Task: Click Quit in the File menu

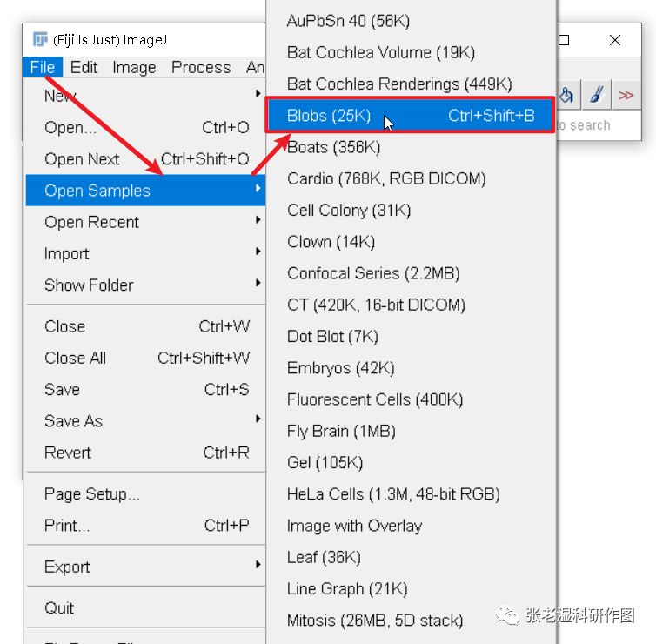Action: click(145, 607)
